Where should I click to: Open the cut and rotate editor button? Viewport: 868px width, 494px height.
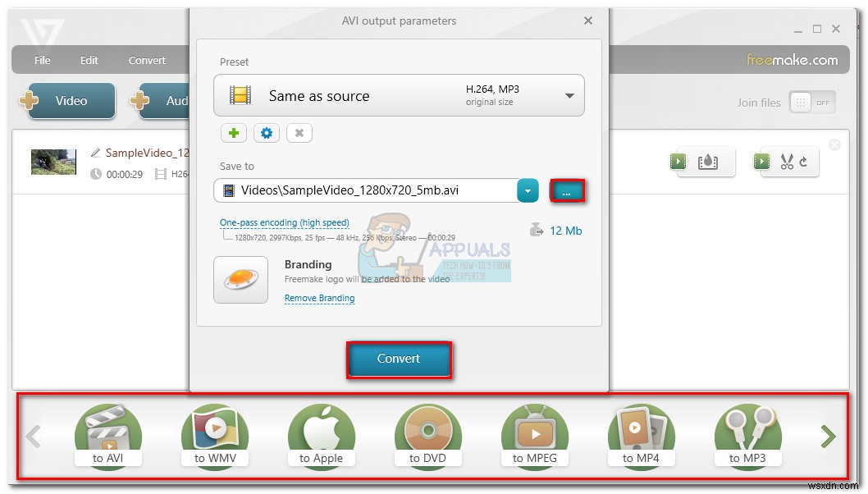click(x=786, y=162)
